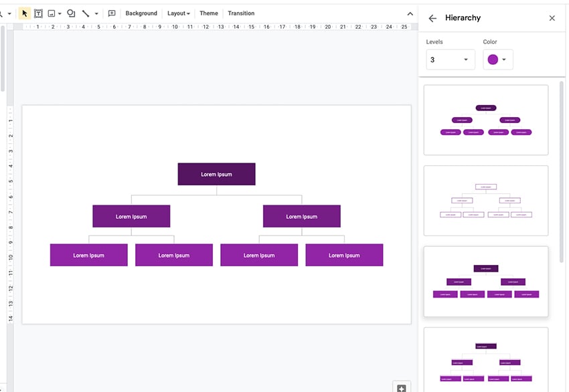Select the Line tool

86,13
